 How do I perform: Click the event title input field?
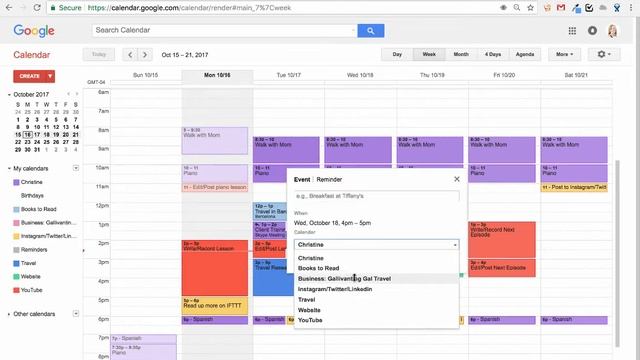click(x=376, y=196)
